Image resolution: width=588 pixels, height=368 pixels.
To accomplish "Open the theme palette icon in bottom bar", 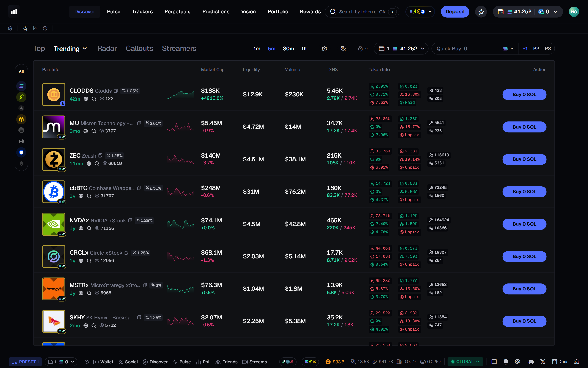I will point(517,362).
